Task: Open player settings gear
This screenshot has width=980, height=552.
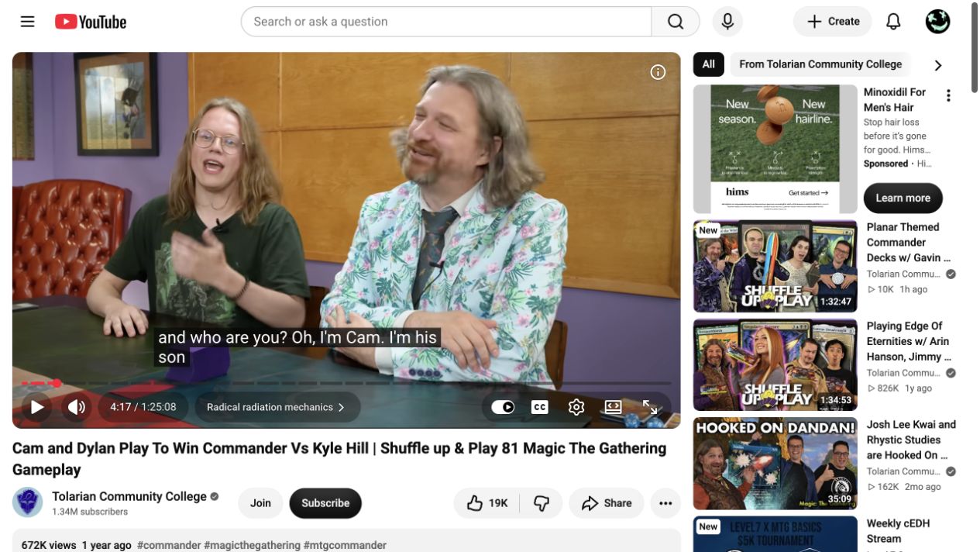Action: click(576, 407)
